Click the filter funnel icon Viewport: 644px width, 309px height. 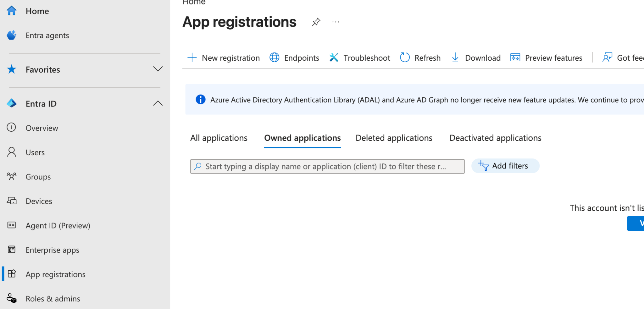[x=483, y=165]
